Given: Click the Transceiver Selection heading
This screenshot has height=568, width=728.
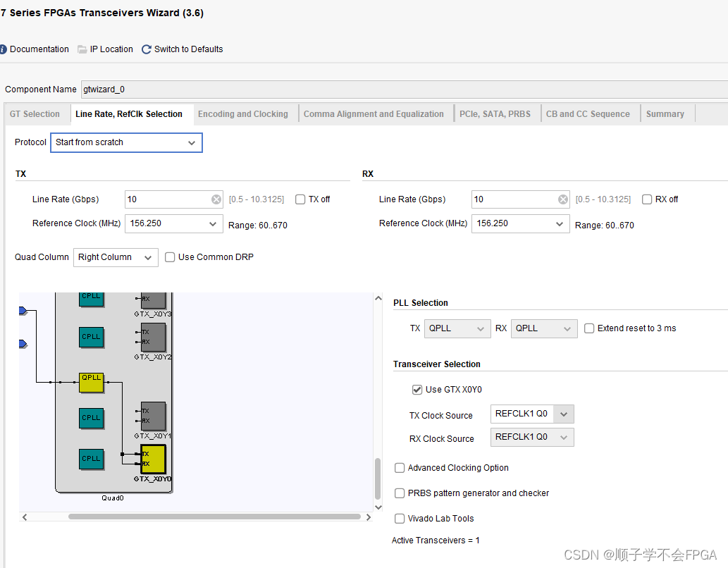Looking at the screenshot, I should pos(437,364).
